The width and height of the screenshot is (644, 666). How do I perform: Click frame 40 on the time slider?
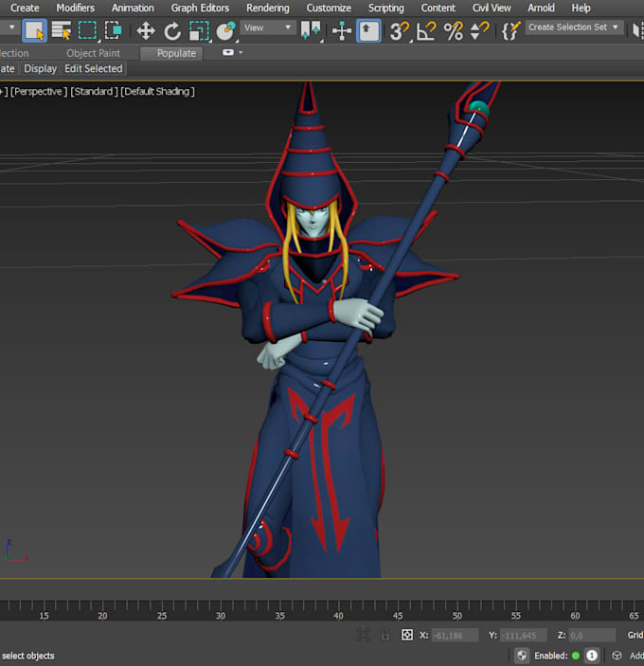[338, 616]
